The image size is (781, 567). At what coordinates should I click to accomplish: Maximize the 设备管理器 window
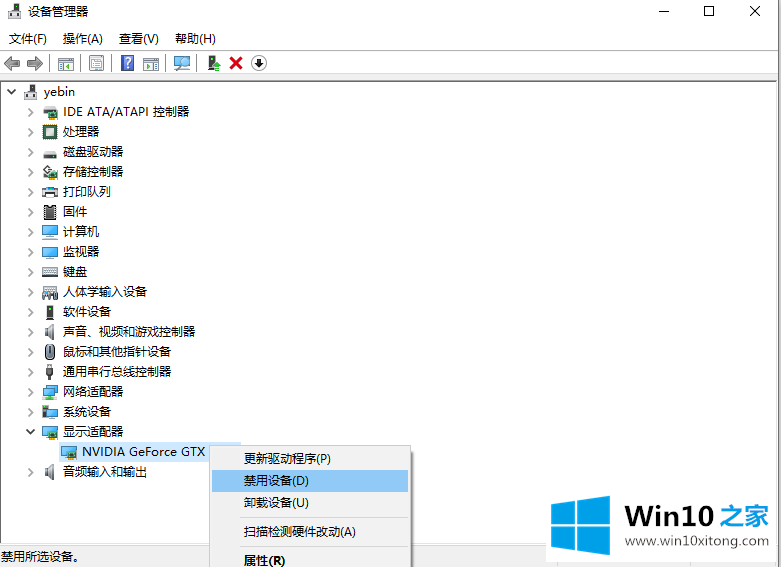[709, 11]
